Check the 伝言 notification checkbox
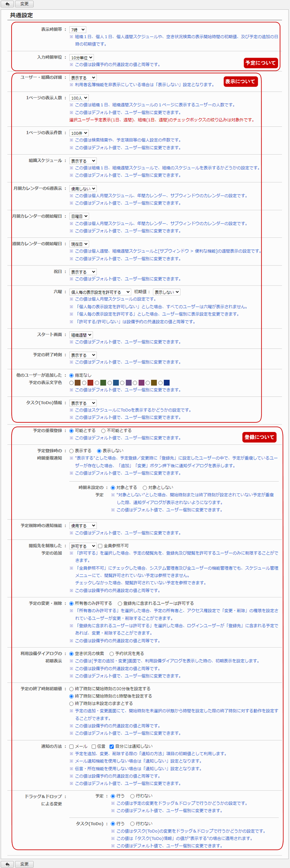 point(94,746)
